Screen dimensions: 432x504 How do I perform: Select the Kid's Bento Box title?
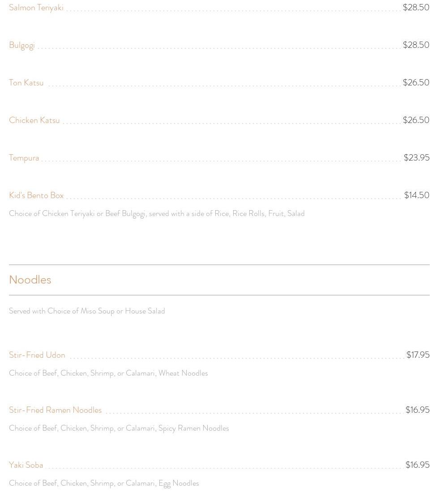36,195
